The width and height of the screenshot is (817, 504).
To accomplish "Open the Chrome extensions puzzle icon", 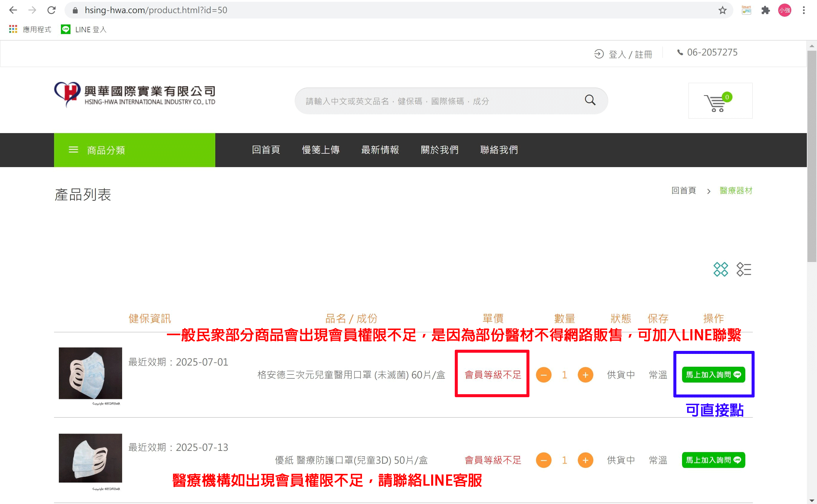I will [x=765, y=10].
